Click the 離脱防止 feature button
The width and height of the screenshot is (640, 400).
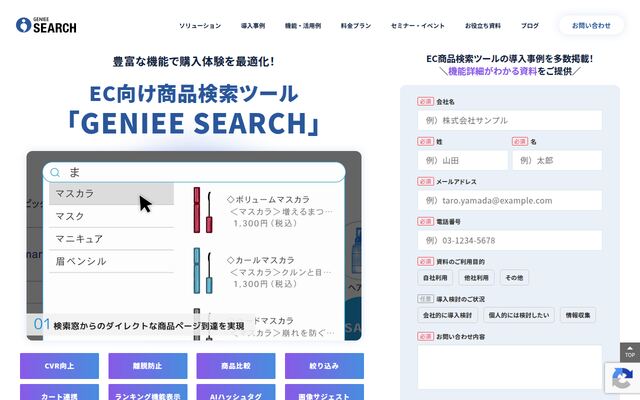click(x=148, y=366)
